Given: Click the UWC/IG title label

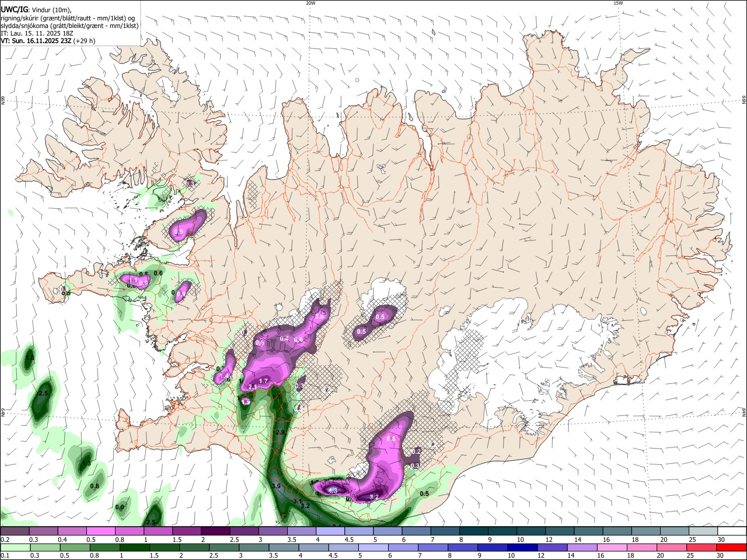Looking at the screenshot, I should [x=13, y=9].
